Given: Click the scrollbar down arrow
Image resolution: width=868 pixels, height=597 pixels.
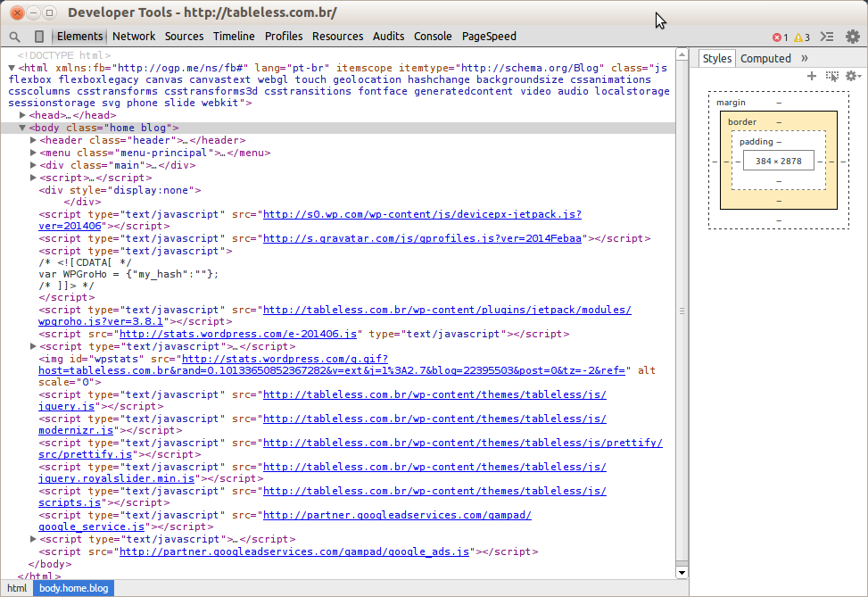Looking at the screenshot, I should [682, 573].
